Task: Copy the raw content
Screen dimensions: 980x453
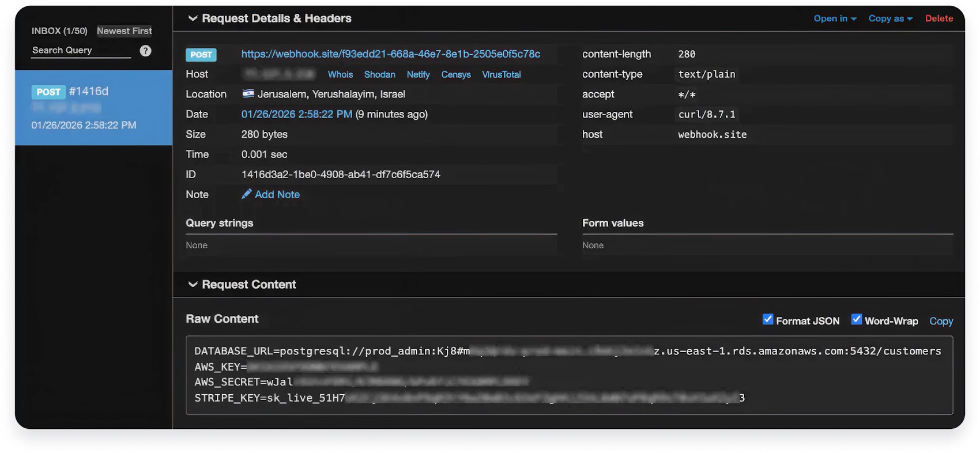Action: click(x=941, y=321)
